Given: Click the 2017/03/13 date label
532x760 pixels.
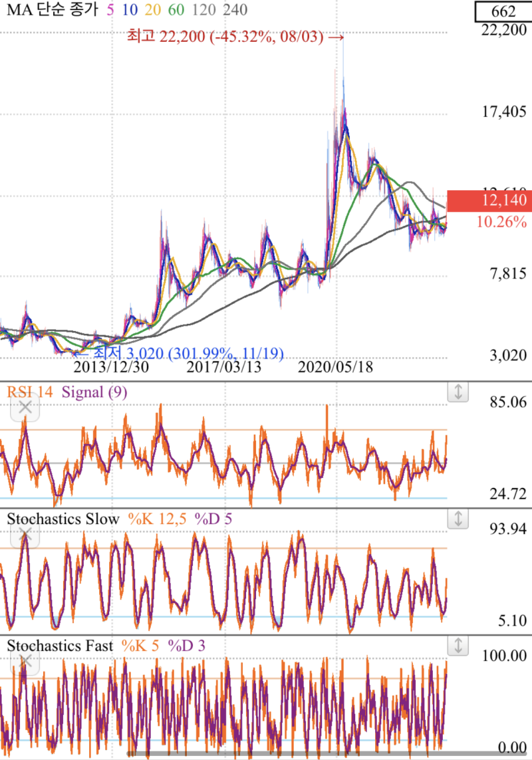Looking at the screenshot, I should [223, 367].
